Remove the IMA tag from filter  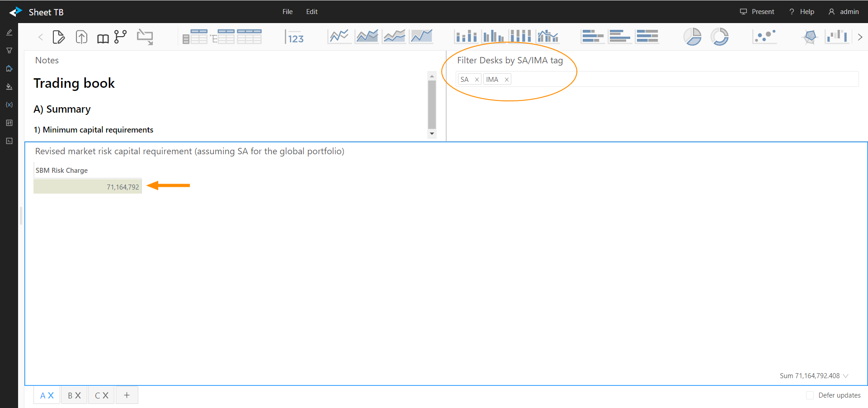click(507, 80)
